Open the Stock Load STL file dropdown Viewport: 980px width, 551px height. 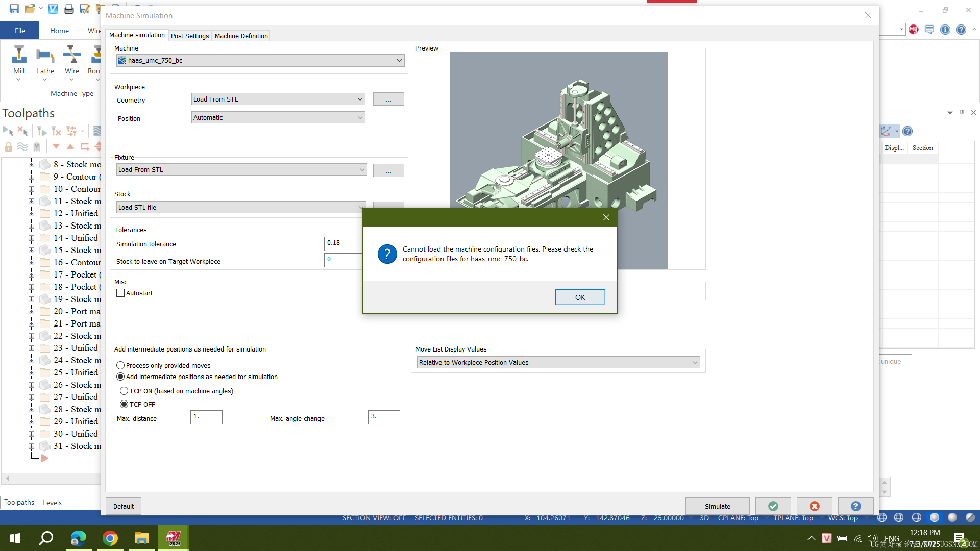coord(241,207)
